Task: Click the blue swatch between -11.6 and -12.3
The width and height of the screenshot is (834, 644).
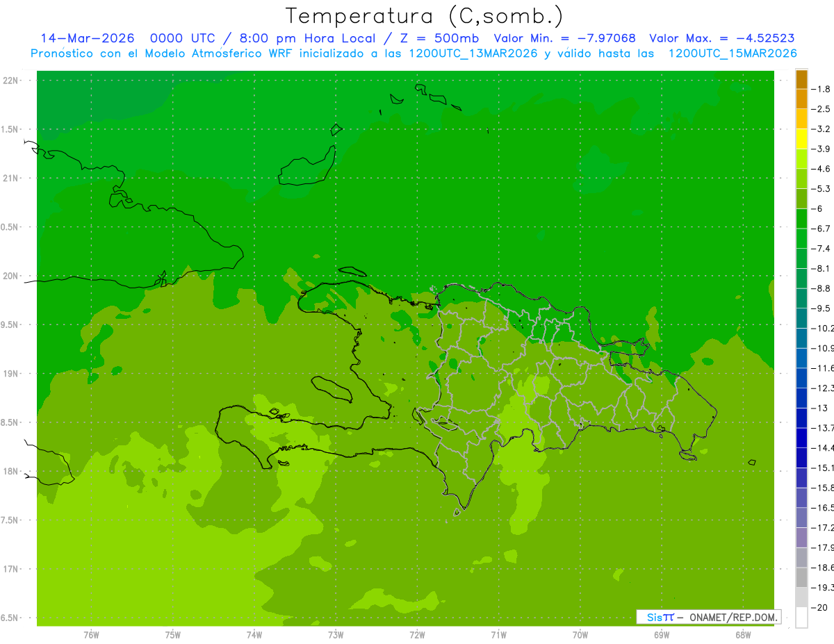Action: click(x=801, y=378)
